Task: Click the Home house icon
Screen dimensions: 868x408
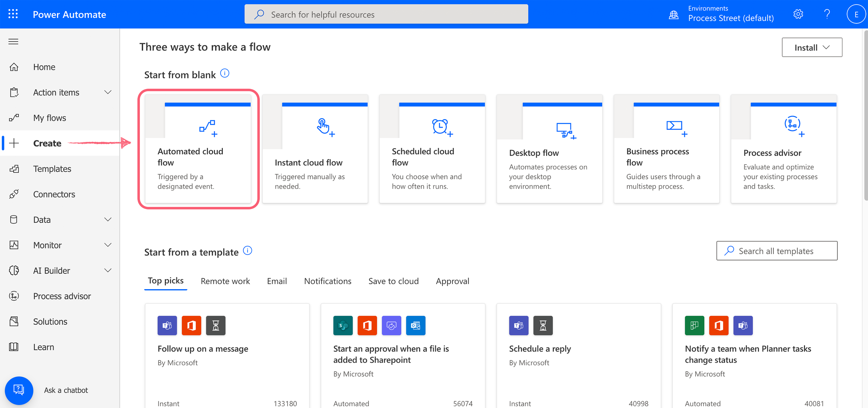Action: 14,67
